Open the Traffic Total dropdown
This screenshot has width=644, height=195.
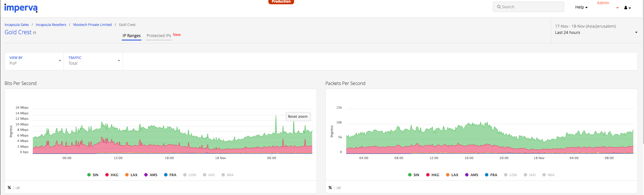click(93, 61)
